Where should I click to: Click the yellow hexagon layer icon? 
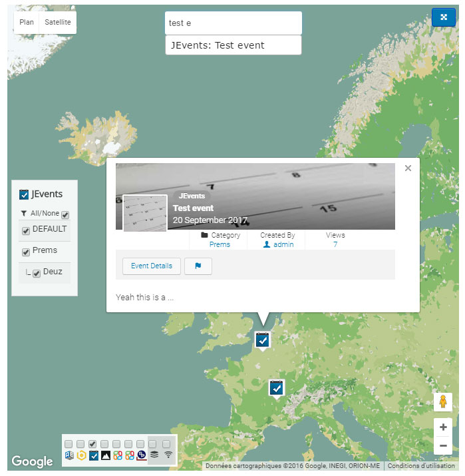(x=81, y=455)
